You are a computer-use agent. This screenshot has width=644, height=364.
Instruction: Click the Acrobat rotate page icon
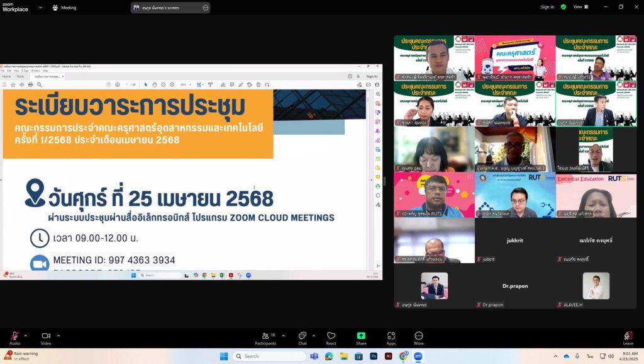coord(267,85)
